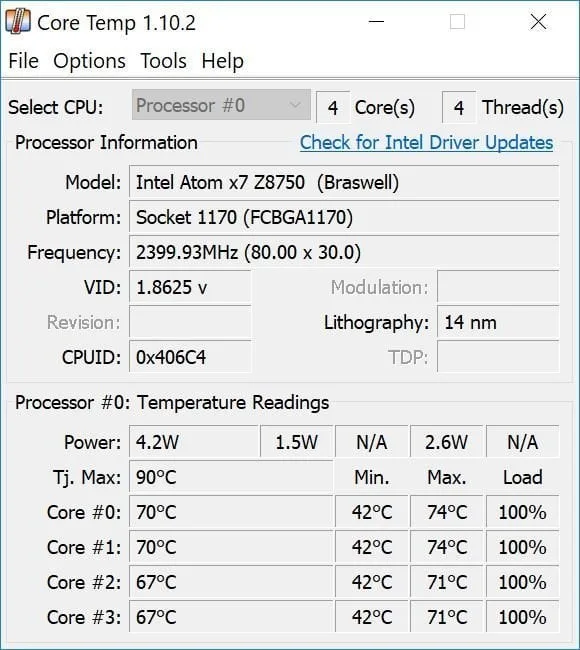The width and height of the screenshot is (580, 650).
Task: Click the Model field Intel Atom x7 Z8750
Action: tap(344, 182)
